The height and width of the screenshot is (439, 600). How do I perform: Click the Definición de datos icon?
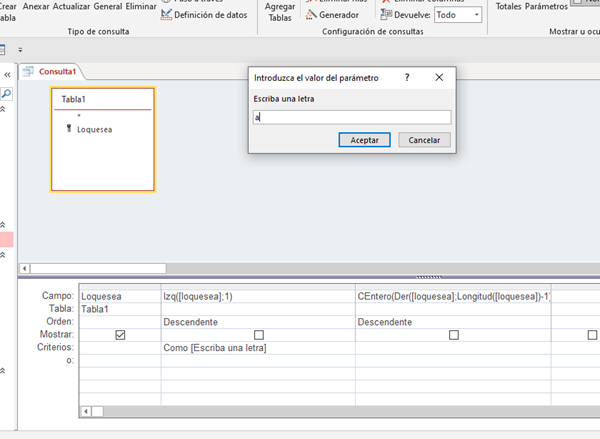click(x=166, y=15)
